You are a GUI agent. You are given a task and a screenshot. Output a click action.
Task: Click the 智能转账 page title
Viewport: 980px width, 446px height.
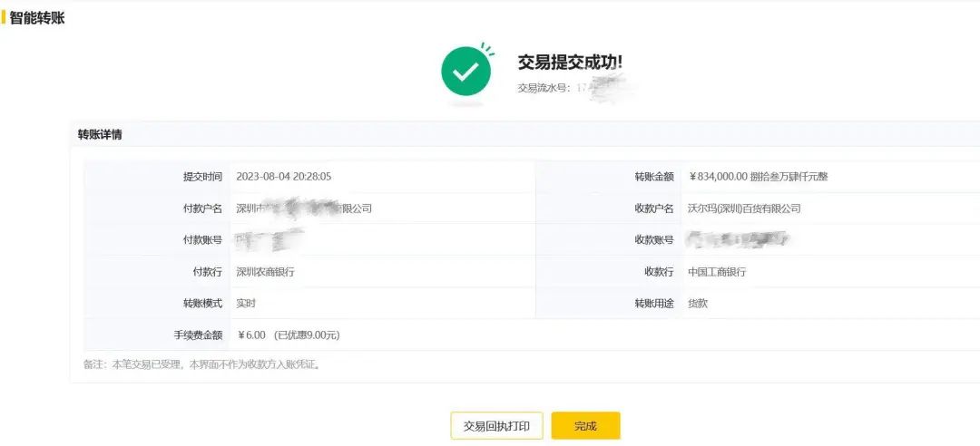37,18
